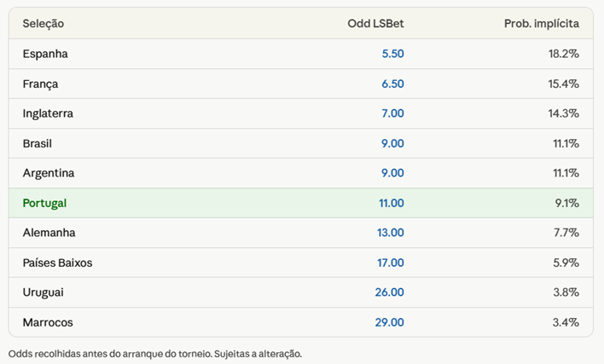Select the highlighted Portugal team name

tap(44, 203)
